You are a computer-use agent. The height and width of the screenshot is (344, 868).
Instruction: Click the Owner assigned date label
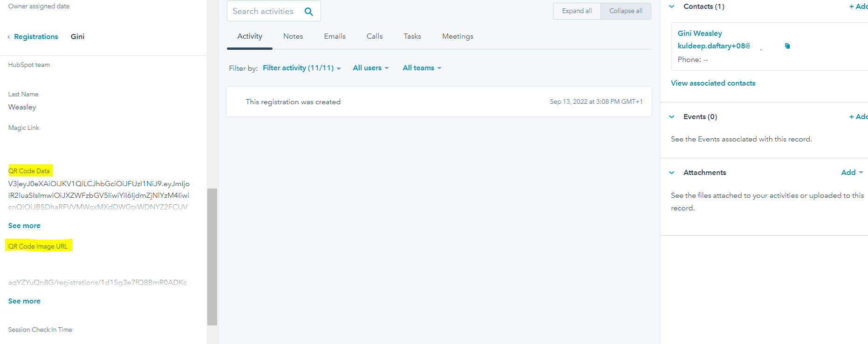click(x=39, y=6)
